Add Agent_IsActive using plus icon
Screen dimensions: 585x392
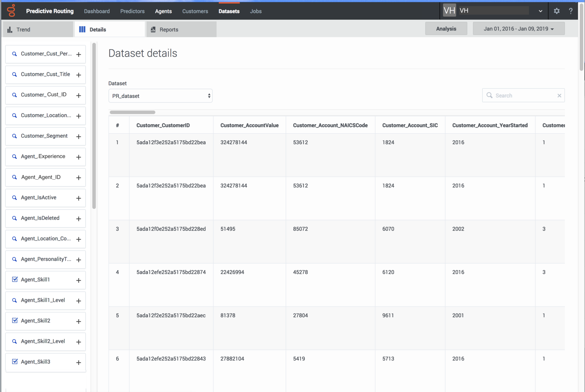[79, 198]
